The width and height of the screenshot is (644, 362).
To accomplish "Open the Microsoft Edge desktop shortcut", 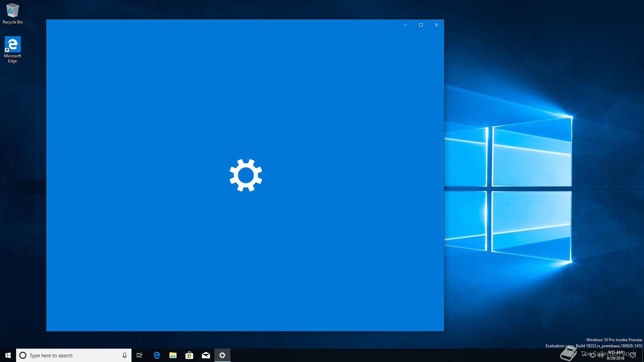I will point(13,50).
